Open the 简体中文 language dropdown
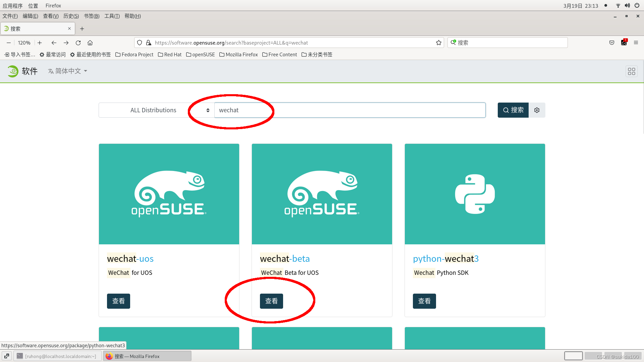644x362 pixels. [67, 71]
